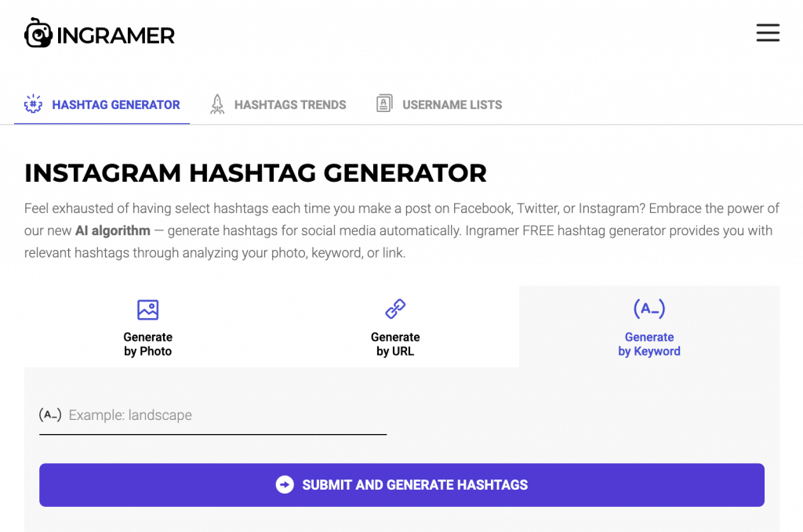Image resolution: width=803 pixels, height=532 pixels.
Task: Focus the 'Example: landscape' keyword field
Action: click(213, 415)
